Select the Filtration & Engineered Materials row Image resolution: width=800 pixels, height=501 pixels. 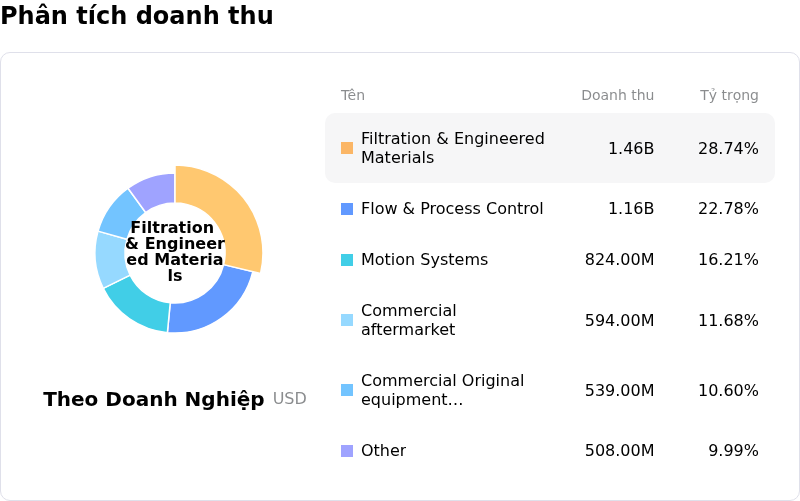pos(550,148)
